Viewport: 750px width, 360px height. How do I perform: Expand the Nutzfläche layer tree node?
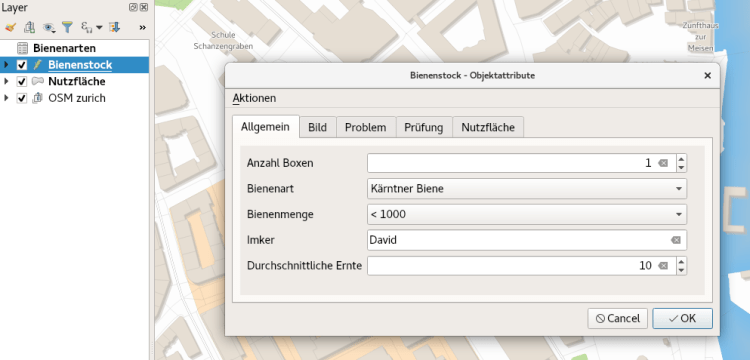tap(6, 81)
